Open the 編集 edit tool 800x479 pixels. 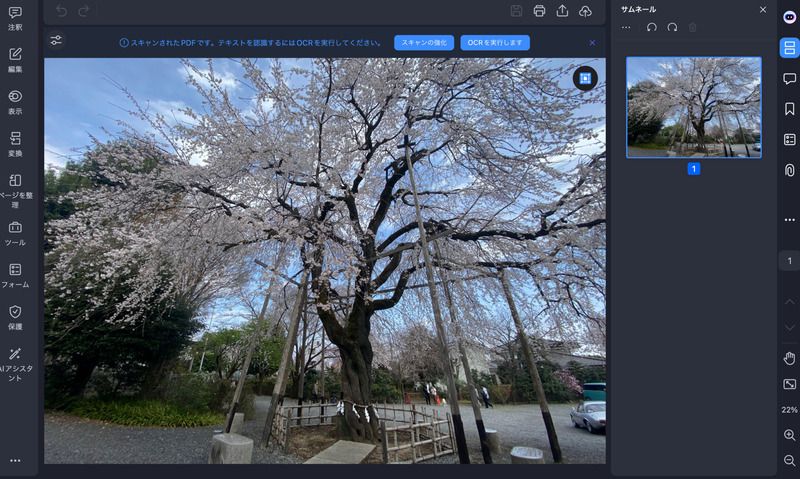[15, 61]
